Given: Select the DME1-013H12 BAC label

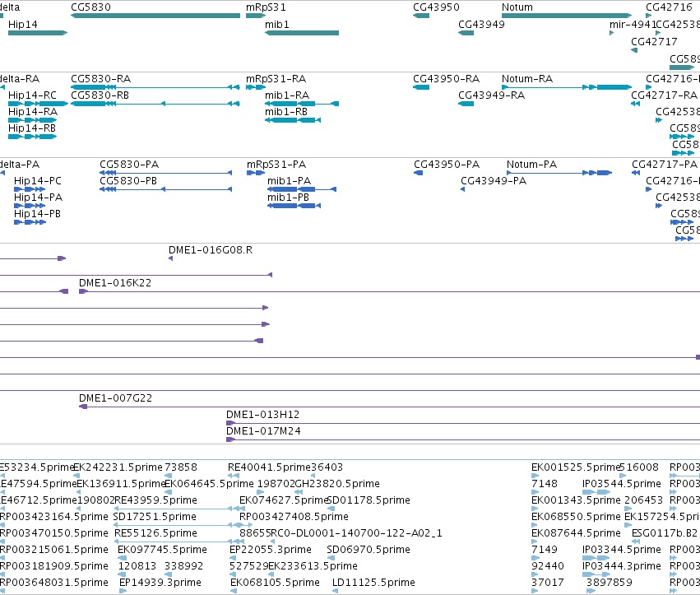Looking at the screenshot, I should pos(263,415).
